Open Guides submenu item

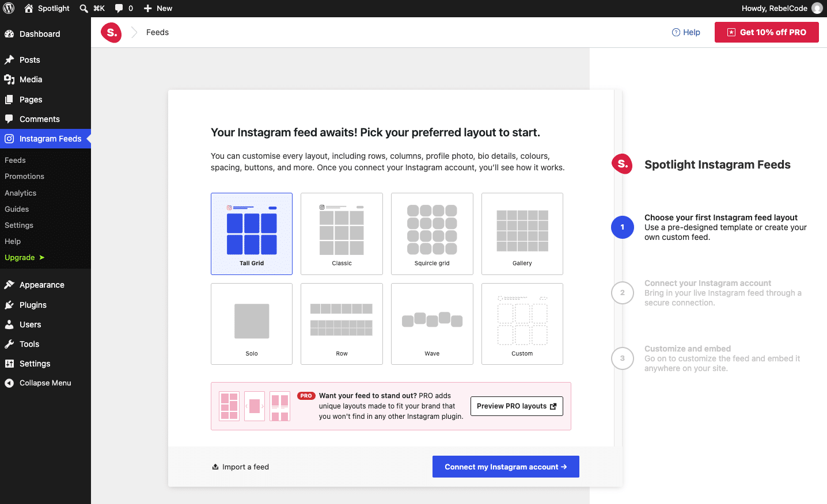click(17, 209)
